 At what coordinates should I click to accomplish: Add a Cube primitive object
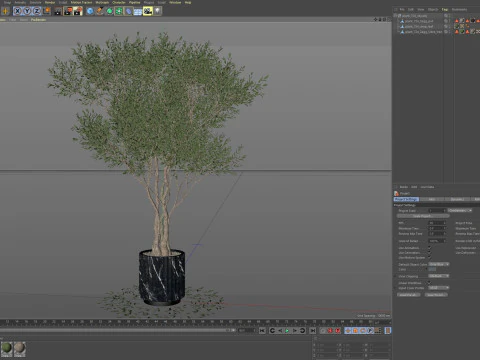pyautogui.click(x=90, y=11)
